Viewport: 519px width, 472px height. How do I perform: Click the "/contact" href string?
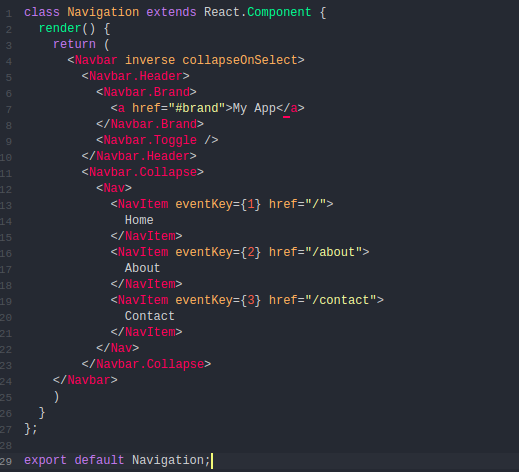click(x=340, y=300)
